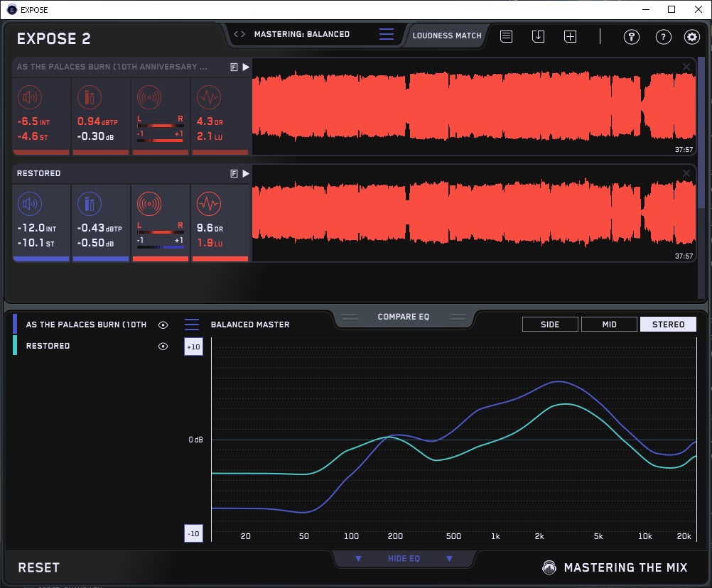This screenshot has height=588, width=712.
Task: Open the Mastering: Balanced preset menu
Action: 301,34
